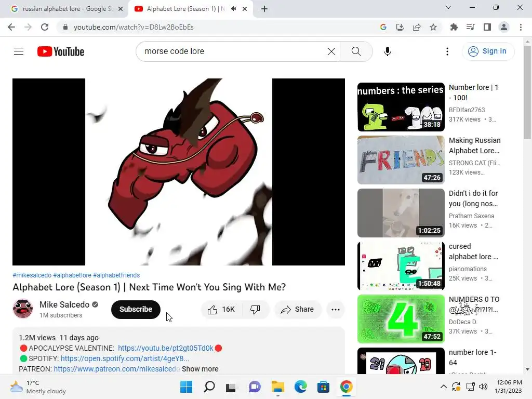This screenshot has width=532, height=399.
Task: Install app icon in address bar
Action: (x=400, y=27)
